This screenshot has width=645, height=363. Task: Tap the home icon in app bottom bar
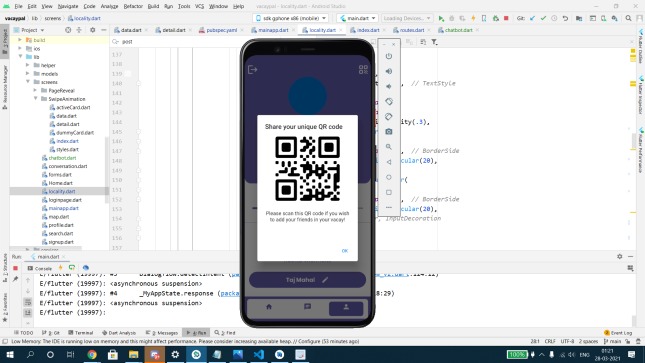269,307
